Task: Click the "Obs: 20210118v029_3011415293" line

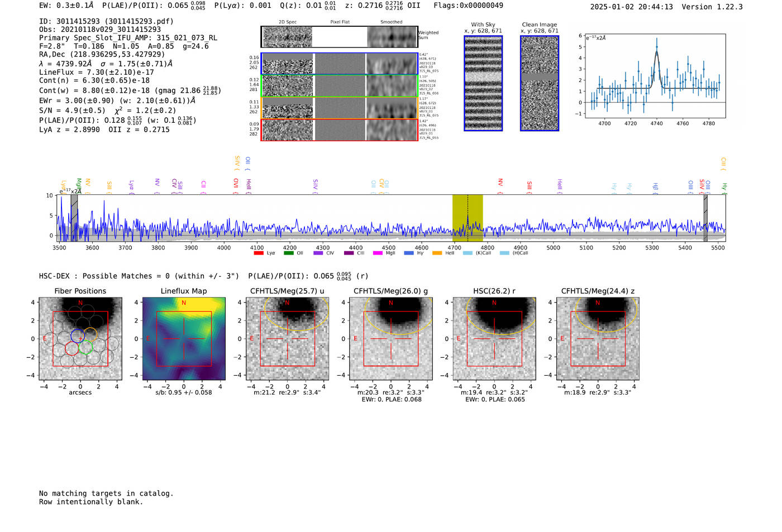Action: click(x=100, y=30)
